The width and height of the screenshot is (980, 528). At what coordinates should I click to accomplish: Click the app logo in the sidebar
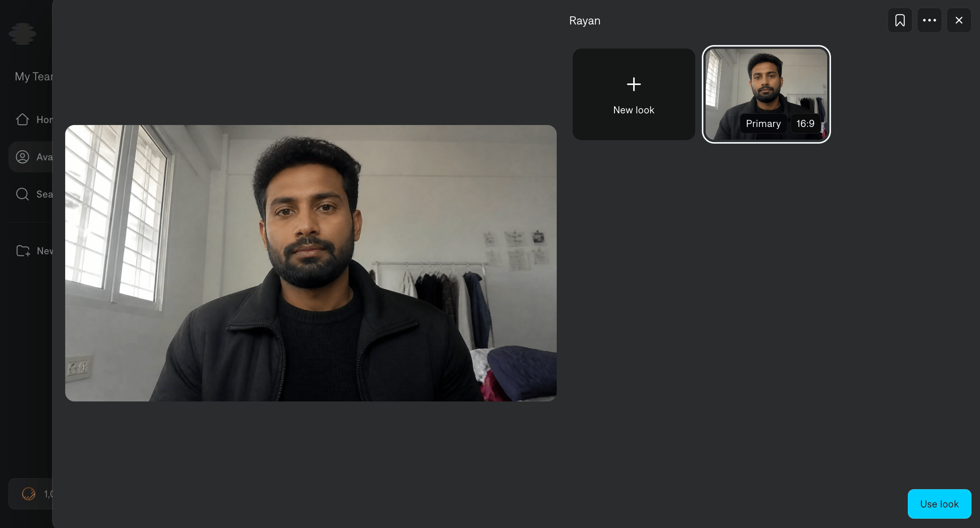[x=23, y=34]
